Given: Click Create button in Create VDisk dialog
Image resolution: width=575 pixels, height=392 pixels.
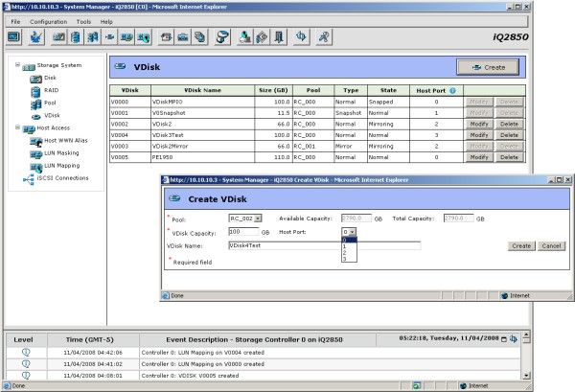Looking at the screenshot, I should point(521,246).
